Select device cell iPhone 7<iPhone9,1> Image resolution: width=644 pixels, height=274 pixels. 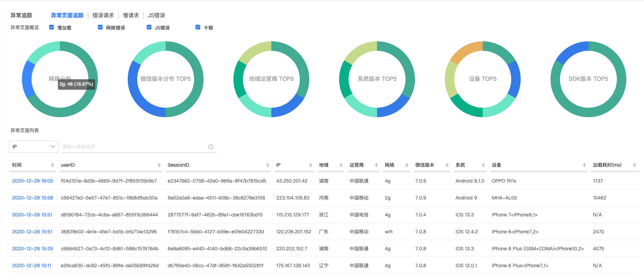click(515, 215)
